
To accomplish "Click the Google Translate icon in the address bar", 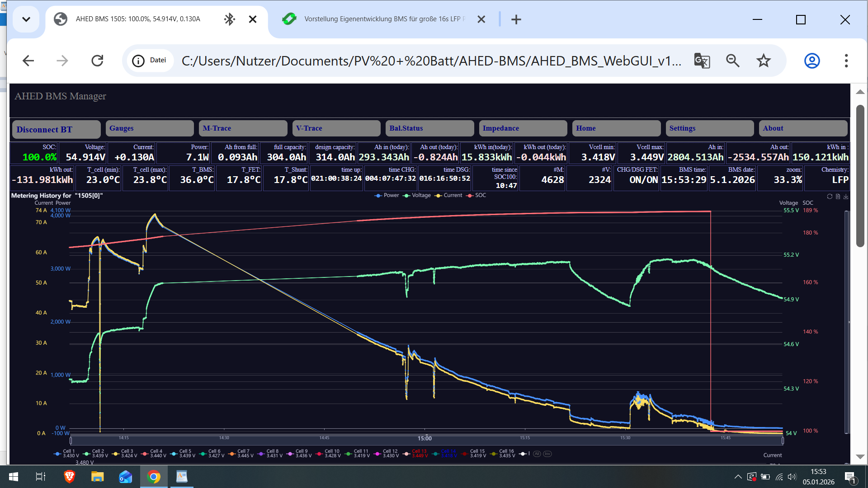I will pos(702,61).
